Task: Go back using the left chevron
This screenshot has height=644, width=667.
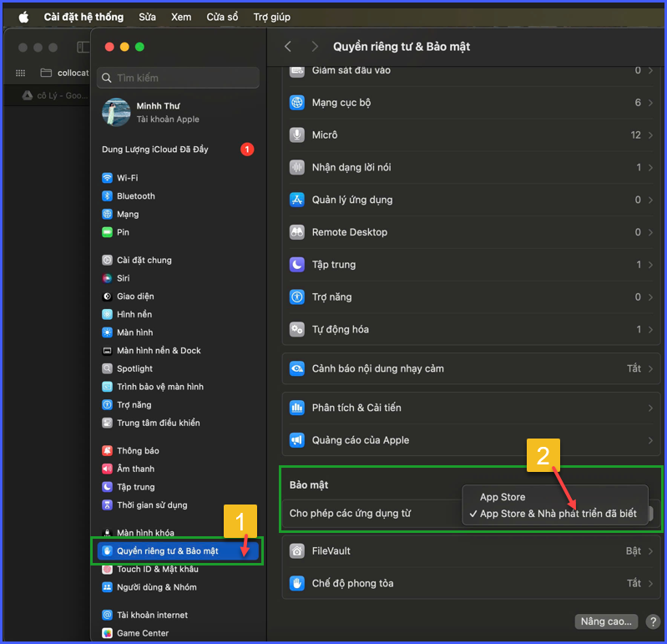Action: (x=288, y=47)
